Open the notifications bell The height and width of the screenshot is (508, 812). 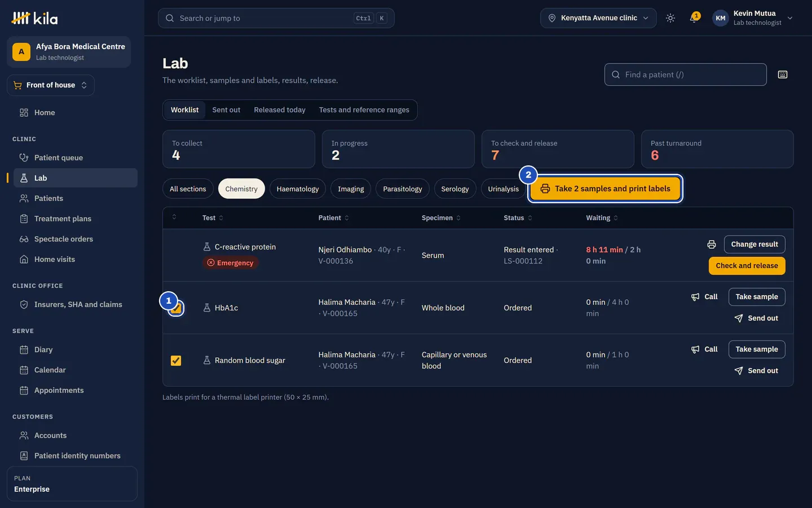694,18
